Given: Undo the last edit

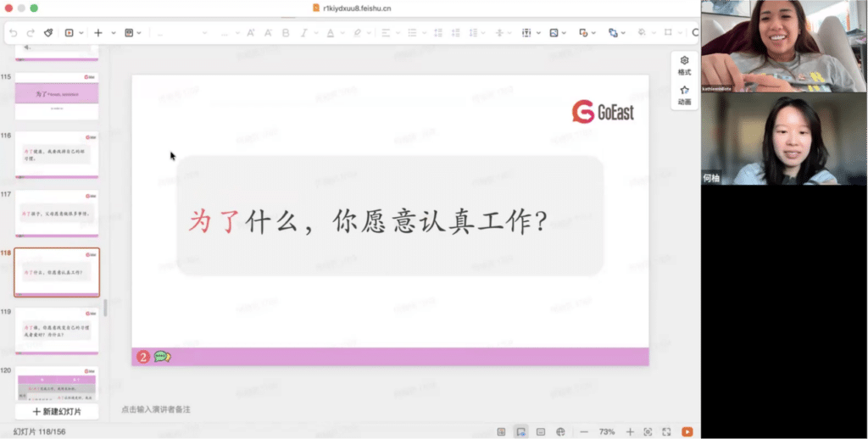Looking at the screenshot, I should 14,33.
